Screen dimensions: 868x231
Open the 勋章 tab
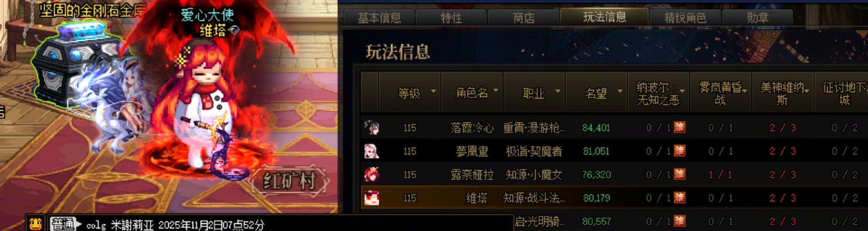click(x=758, y=18)
